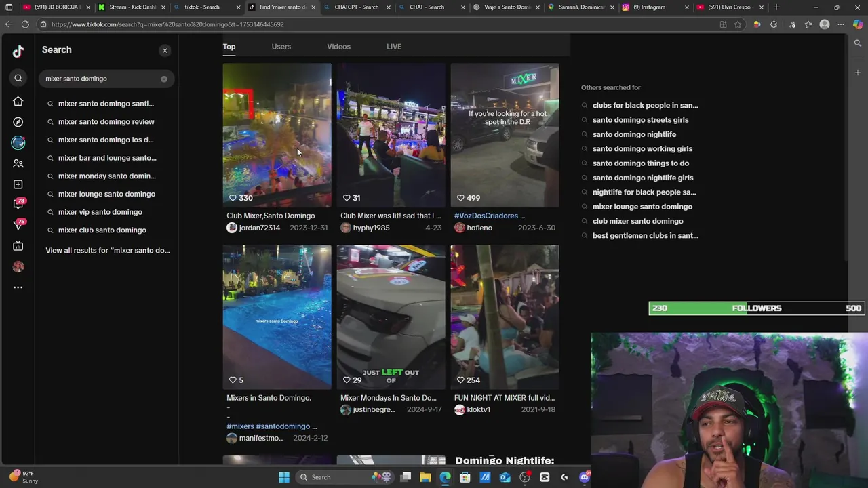This screenshot has width=868, height=488.
Task: Switch to the LIVE results tab
Action: point(394,47)
